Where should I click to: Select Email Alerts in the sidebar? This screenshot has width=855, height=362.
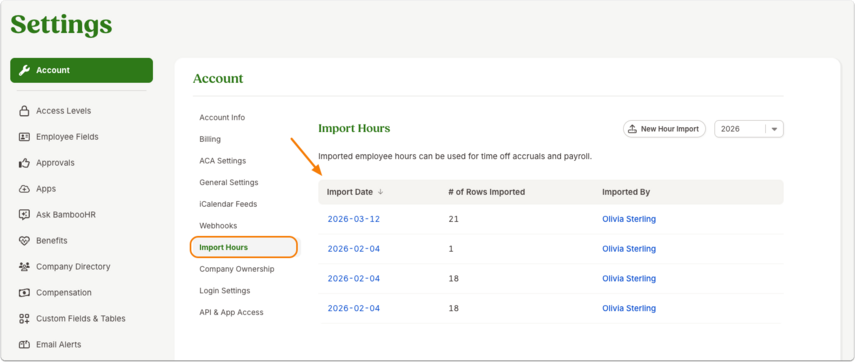coord(58,345)
